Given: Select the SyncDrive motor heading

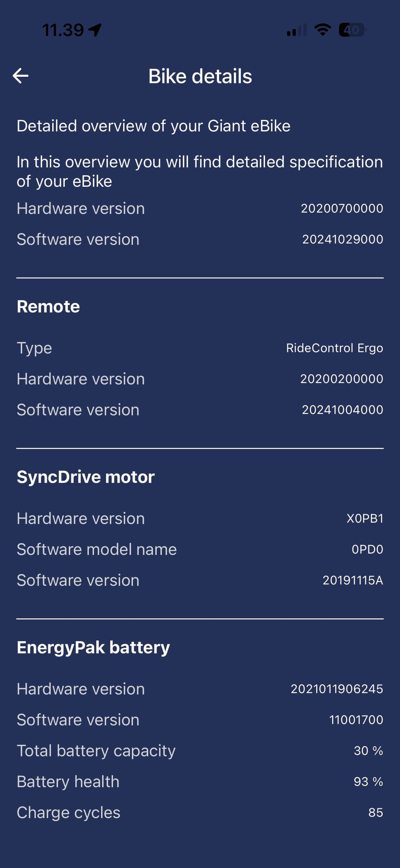Looking at the screenshot, I should pos(86,477).
